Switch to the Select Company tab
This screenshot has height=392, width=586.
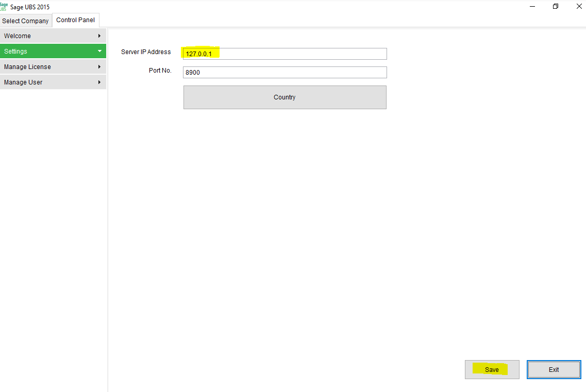click(25, 21)
